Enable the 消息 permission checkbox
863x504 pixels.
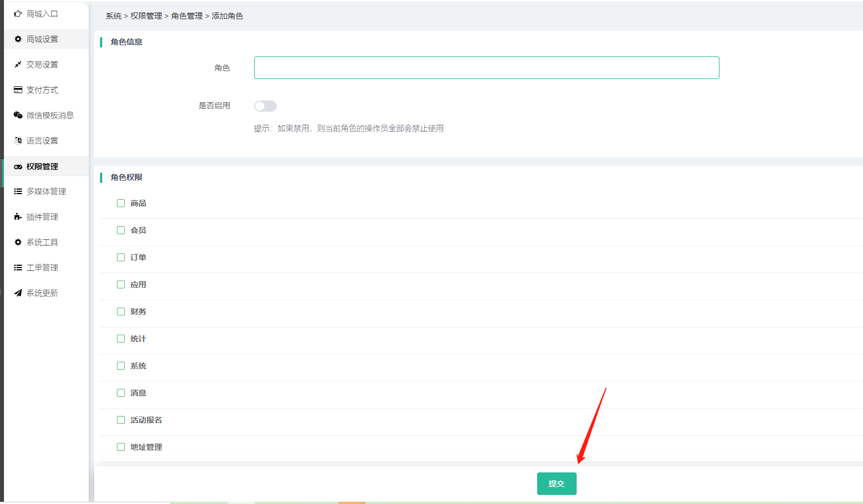click(121, 393)
